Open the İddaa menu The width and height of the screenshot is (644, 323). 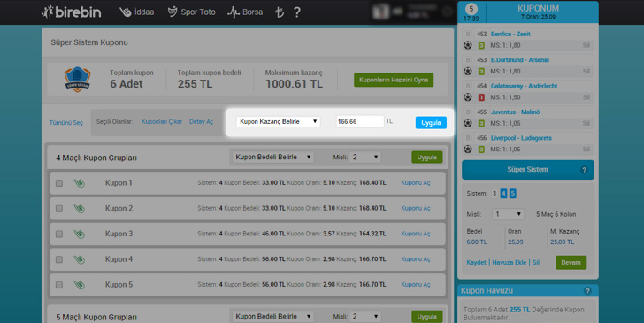(137, 12)
